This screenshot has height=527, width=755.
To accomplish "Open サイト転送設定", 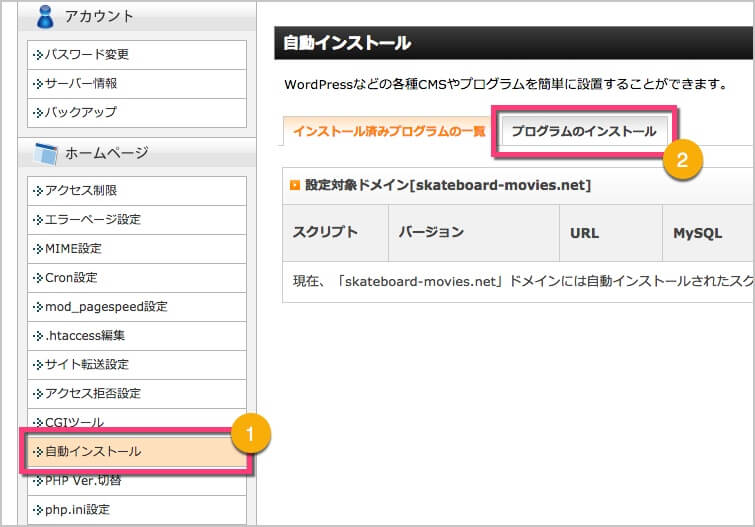I will (x=137, y=365).
